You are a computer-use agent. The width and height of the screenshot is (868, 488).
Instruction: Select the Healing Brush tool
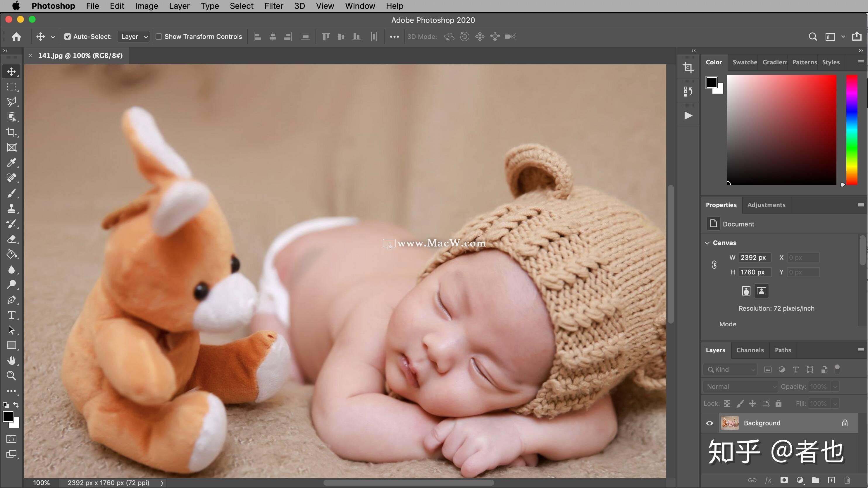11,178
